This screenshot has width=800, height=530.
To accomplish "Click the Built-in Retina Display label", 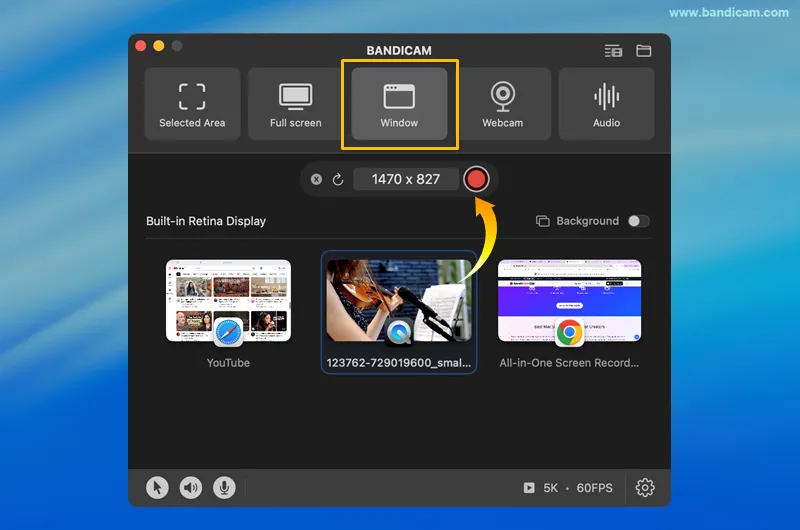I will [x=206, y=221].
